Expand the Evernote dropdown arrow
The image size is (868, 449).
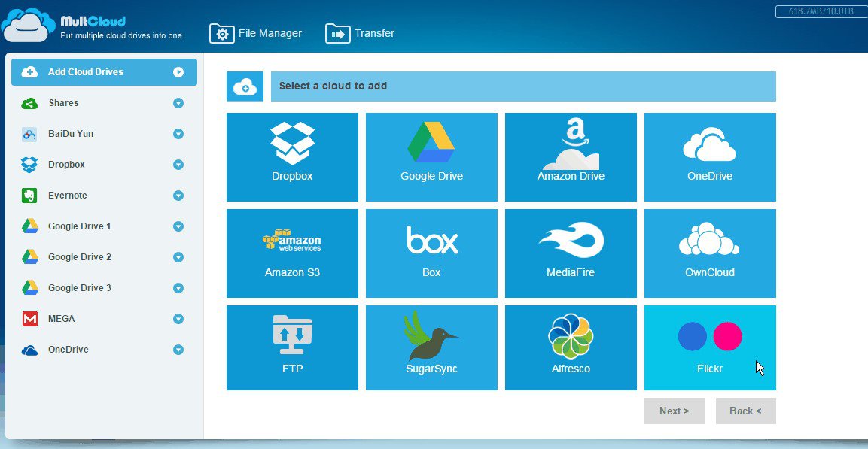pyautogui.click(x=178, y=196)
